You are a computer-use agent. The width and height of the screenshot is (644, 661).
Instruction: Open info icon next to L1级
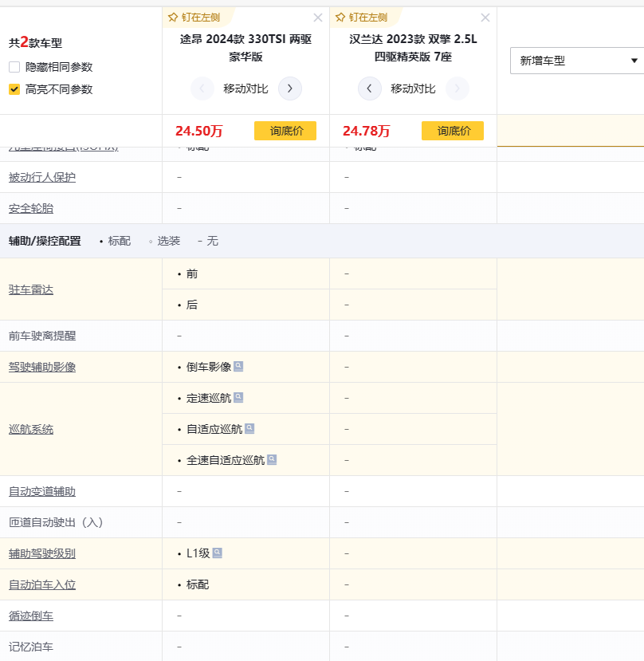[x=218, y=553]
